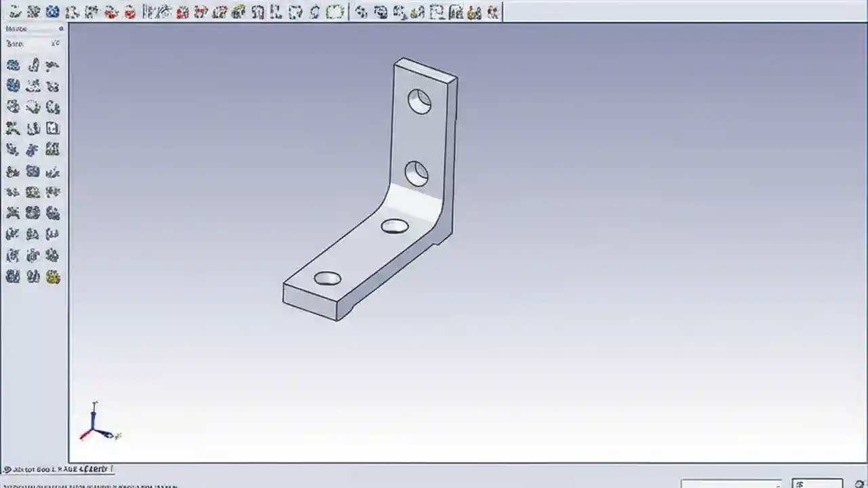The height and width of the screenshot is (488, 868).
Task: Click the yellow feature icon at the panel bottom
Action: point(53,277)
